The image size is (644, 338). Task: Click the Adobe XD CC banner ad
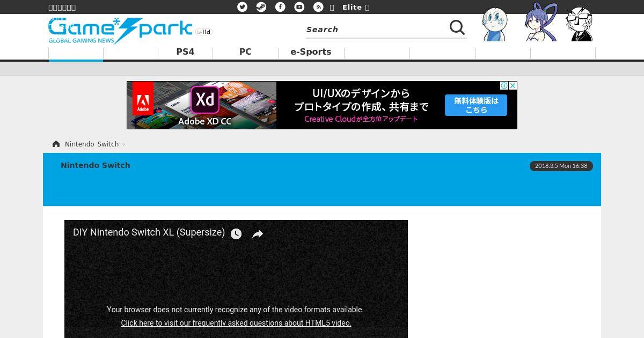(x=322, y=105)
